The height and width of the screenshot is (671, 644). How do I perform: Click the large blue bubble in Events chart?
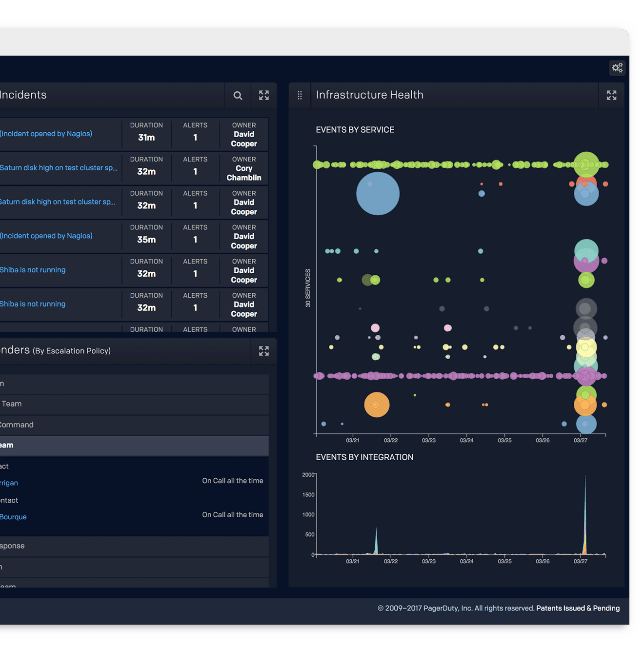click(x=378, y=194)
